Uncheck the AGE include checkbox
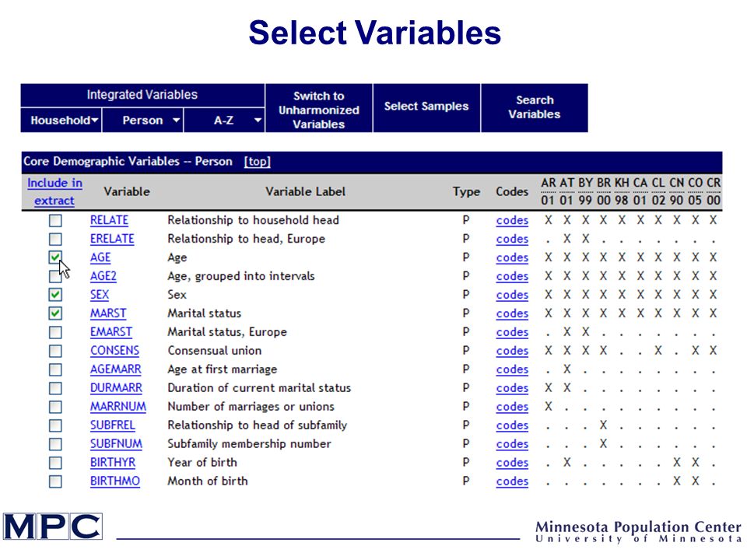The image size is (747, 560). coord(55,257)
